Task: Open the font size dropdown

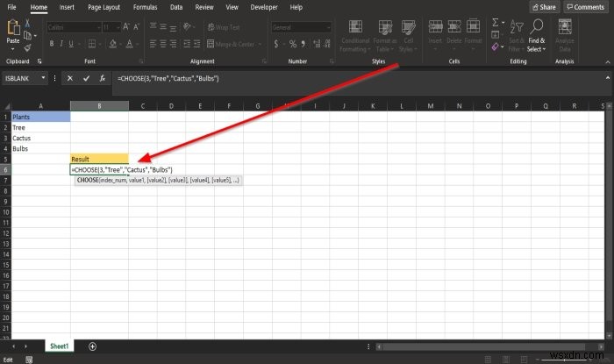Action: pyautogui.click(x=118, y=27)
